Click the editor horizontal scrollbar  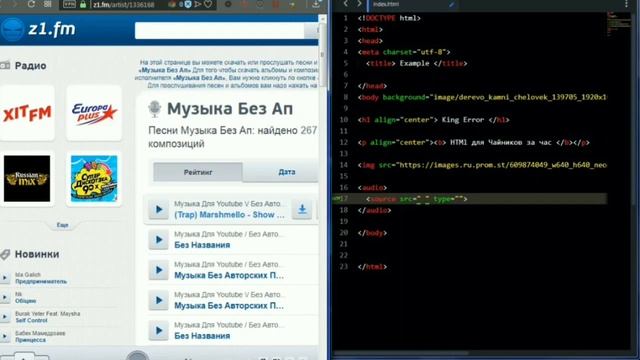(x=401, y=353)
